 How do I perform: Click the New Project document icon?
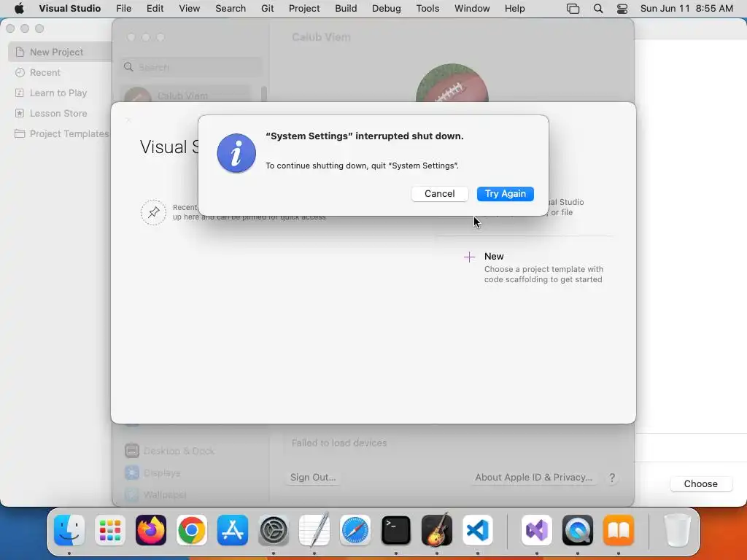[x=20, y=52]
